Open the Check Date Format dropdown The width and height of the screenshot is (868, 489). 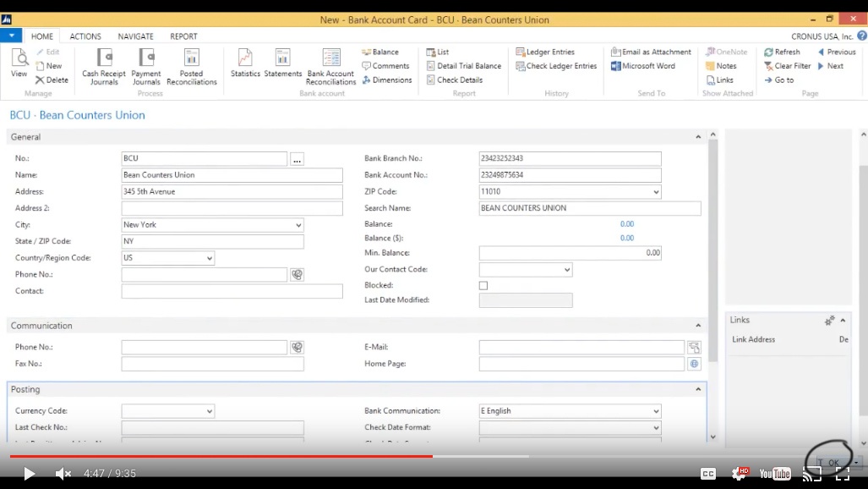pos(656,428)
